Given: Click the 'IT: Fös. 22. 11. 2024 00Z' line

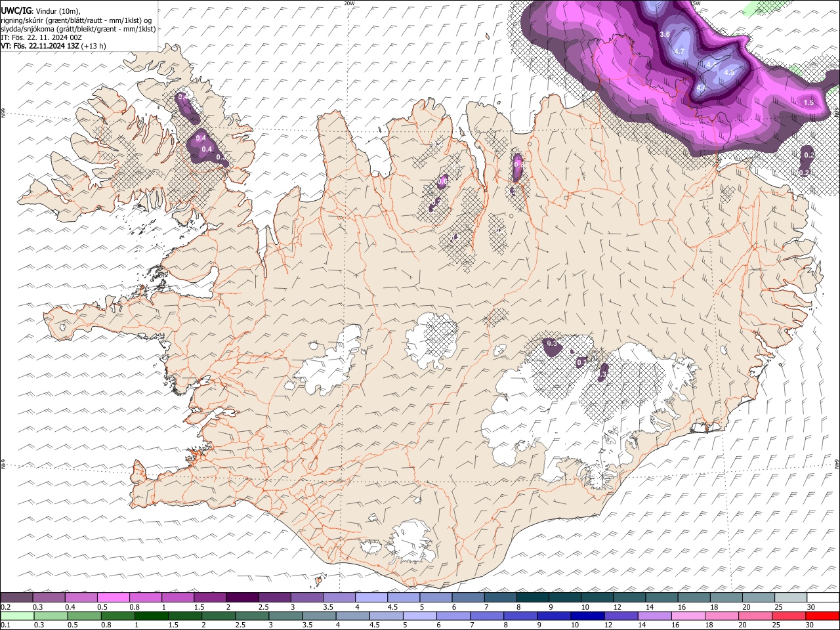Looking at the screenshot, I should coord(41,37).
